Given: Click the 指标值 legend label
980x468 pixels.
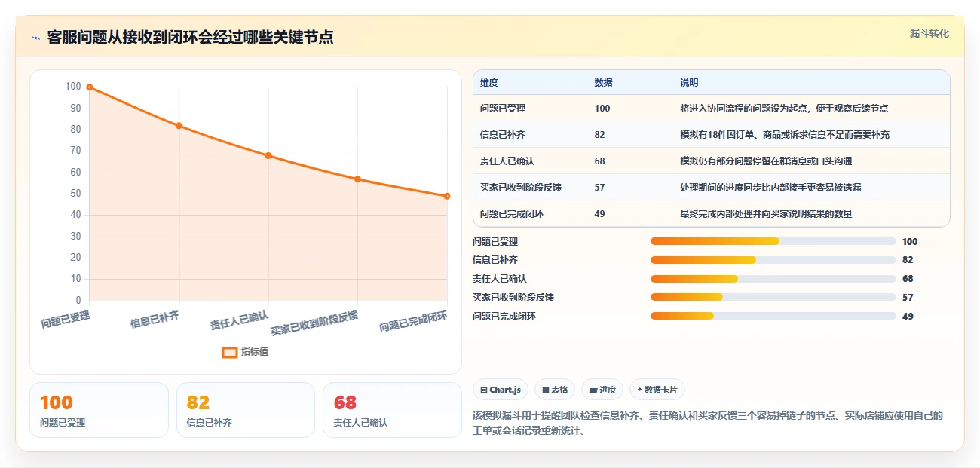Looking at the screenshot, I should pos(255,352).
